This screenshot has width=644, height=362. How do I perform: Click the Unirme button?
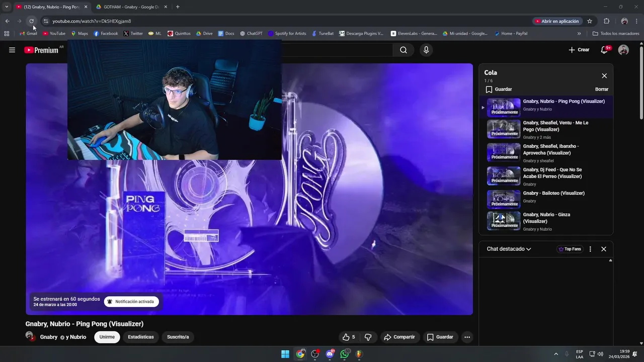click(107, 337)
